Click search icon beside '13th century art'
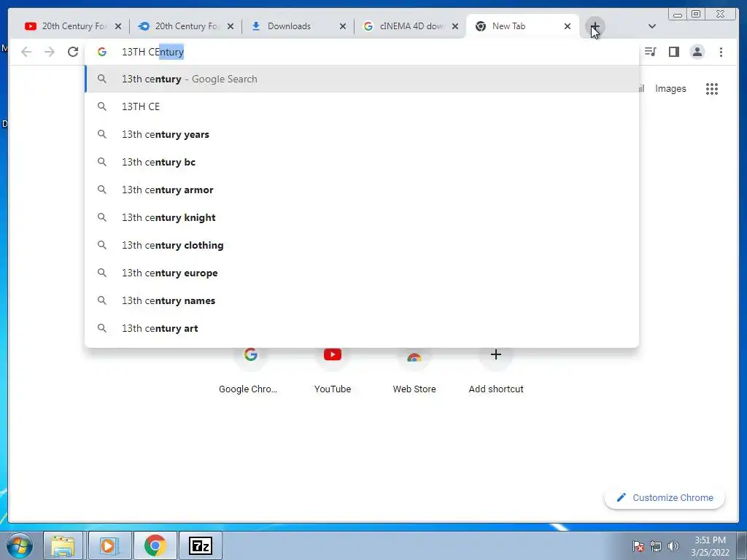 (x=102, y=328)
